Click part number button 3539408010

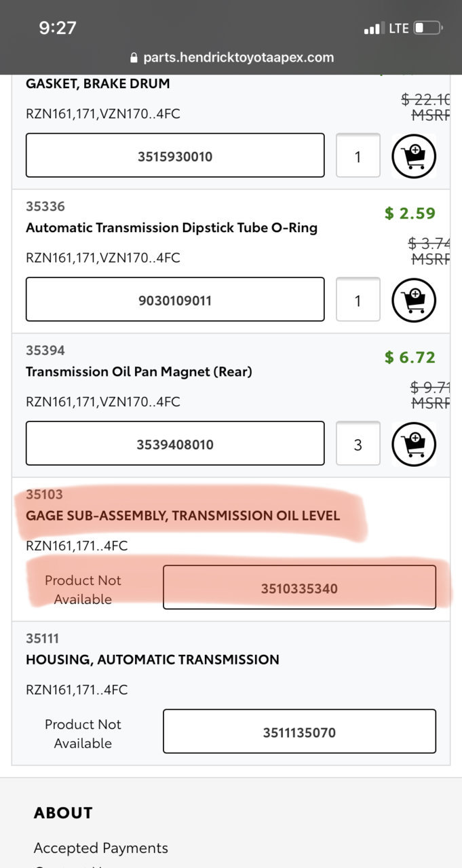pos(175,444)
